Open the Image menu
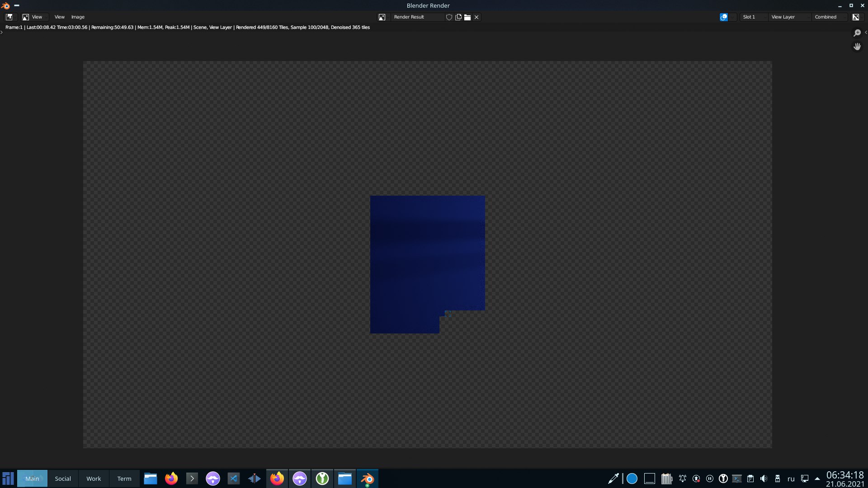Viewport: 868px width, 488px height. tap(78, 17)
